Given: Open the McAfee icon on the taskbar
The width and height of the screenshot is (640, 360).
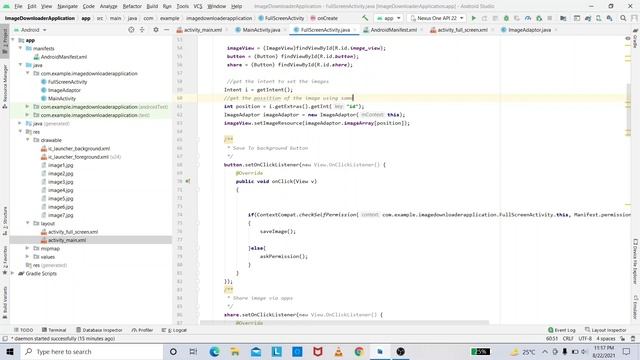Looking at the screenshot, I should [318, 351].
